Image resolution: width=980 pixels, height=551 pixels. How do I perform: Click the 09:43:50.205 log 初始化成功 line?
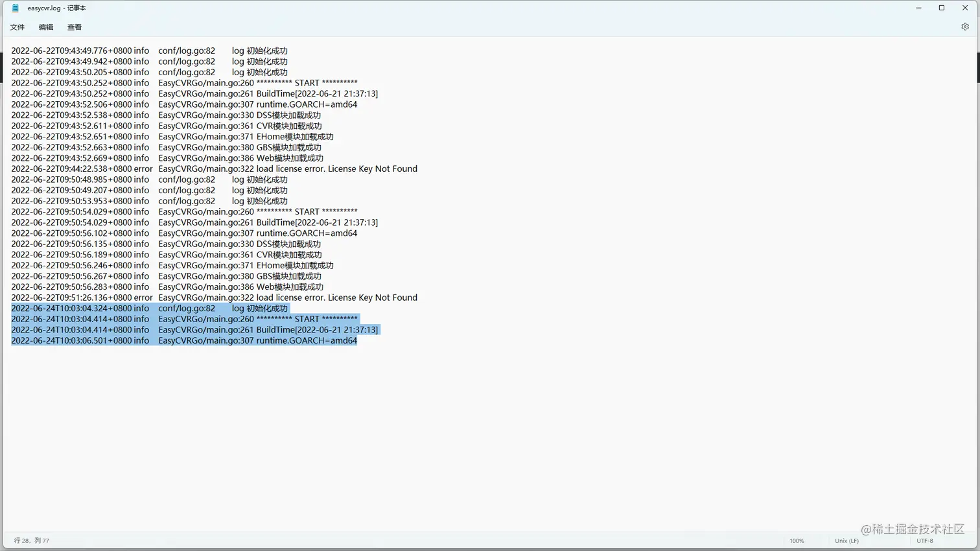coord(149,72)
